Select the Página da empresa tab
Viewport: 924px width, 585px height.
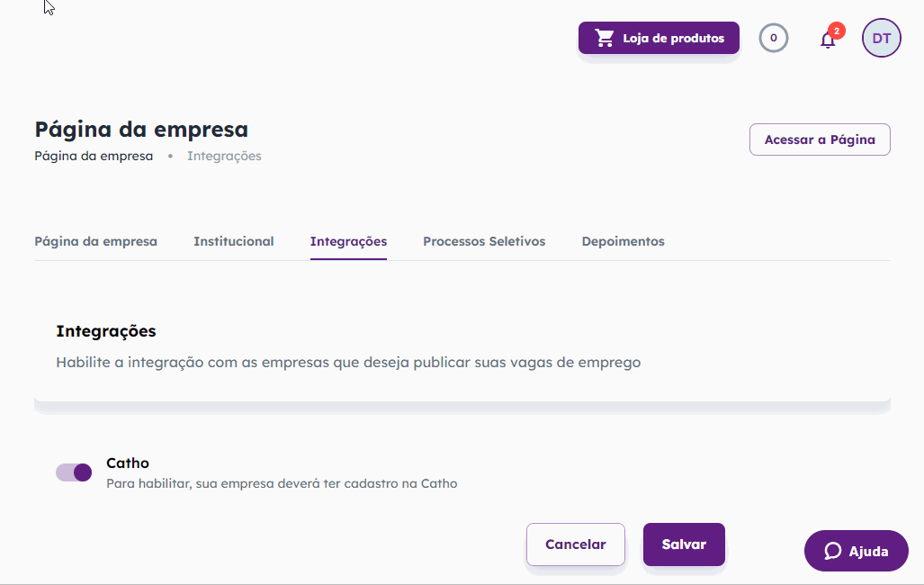tap(95, 241)
